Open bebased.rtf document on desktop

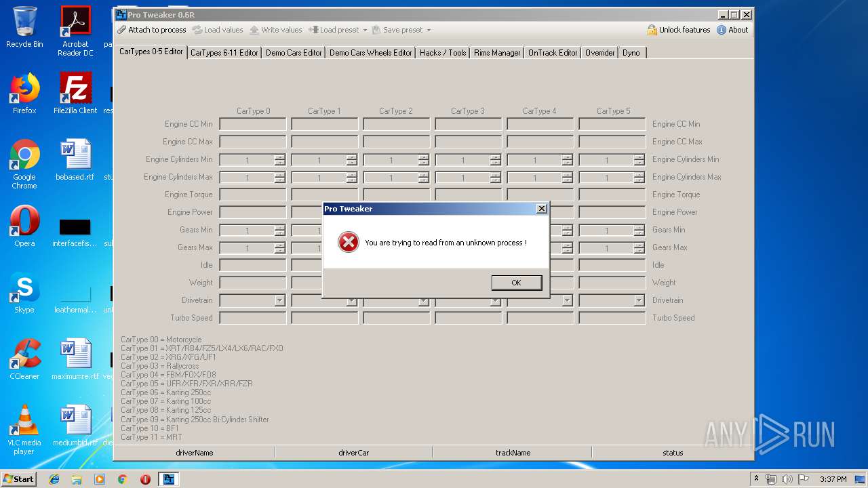(75, 160)
